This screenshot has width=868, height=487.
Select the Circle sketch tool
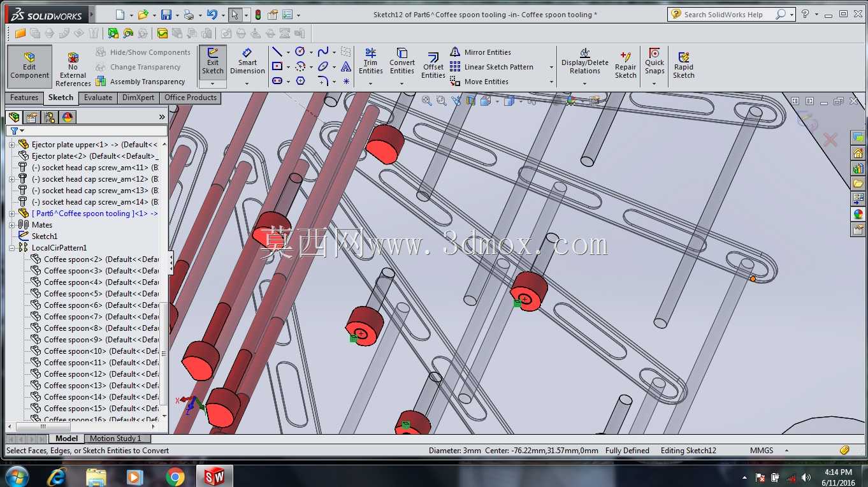(300, 52)
